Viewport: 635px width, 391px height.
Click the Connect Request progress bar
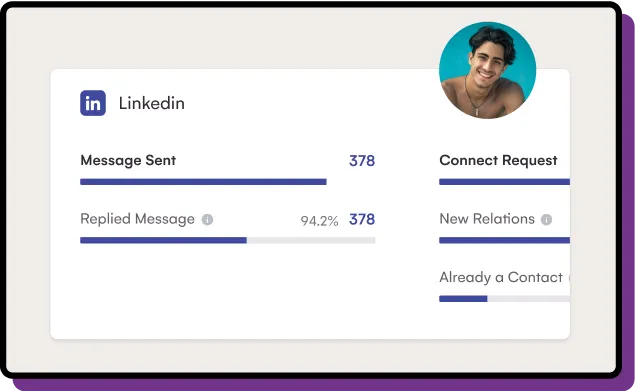tap(505, 182)
